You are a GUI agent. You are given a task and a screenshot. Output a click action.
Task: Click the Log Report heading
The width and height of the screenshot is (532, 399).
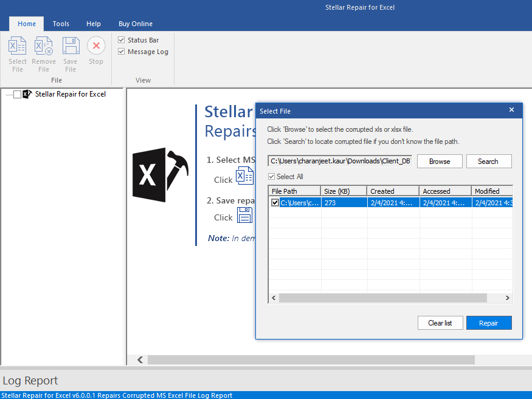[30, 380]
